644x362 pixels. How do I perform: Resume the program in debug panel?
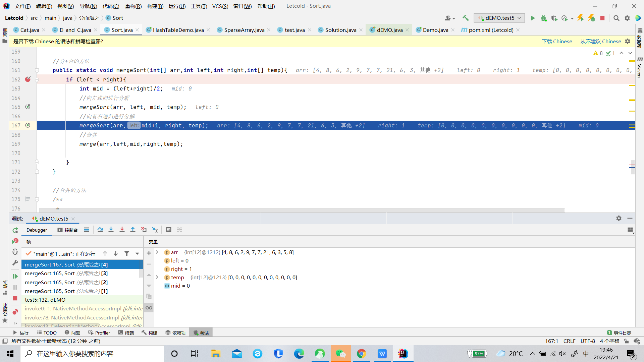15,276
